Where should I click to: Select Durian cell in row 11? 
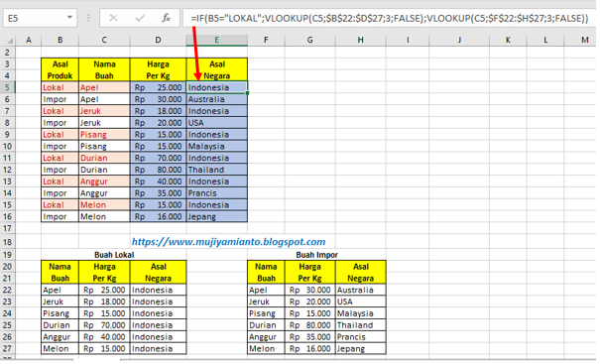pyautogui.click(x=104, y=158)
